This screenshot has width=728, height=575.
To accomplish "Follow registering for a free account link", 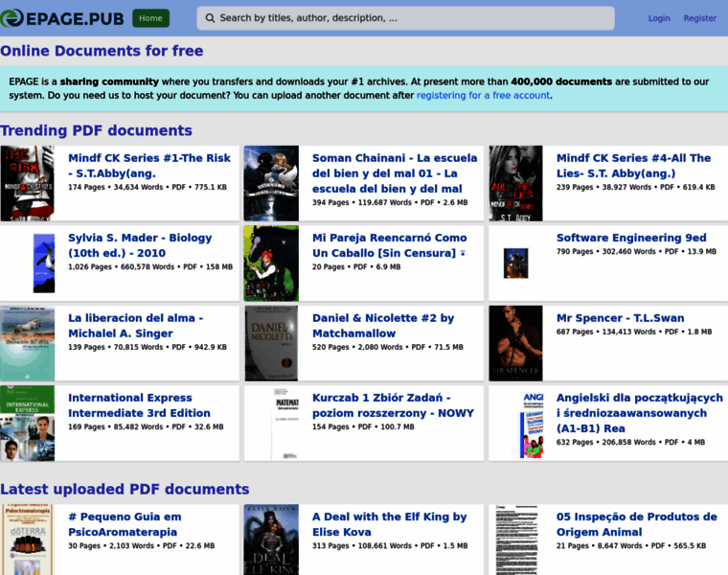I will coord(483,95).
